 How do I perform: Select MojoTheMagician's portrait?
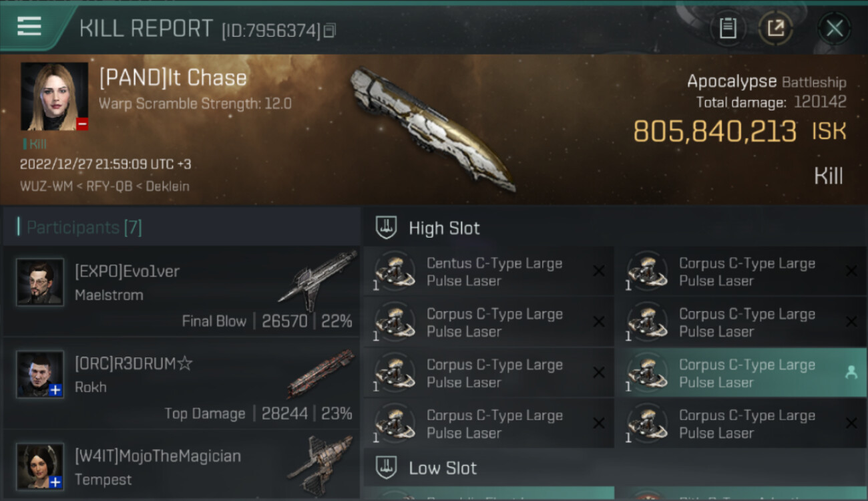coord(40,466)
